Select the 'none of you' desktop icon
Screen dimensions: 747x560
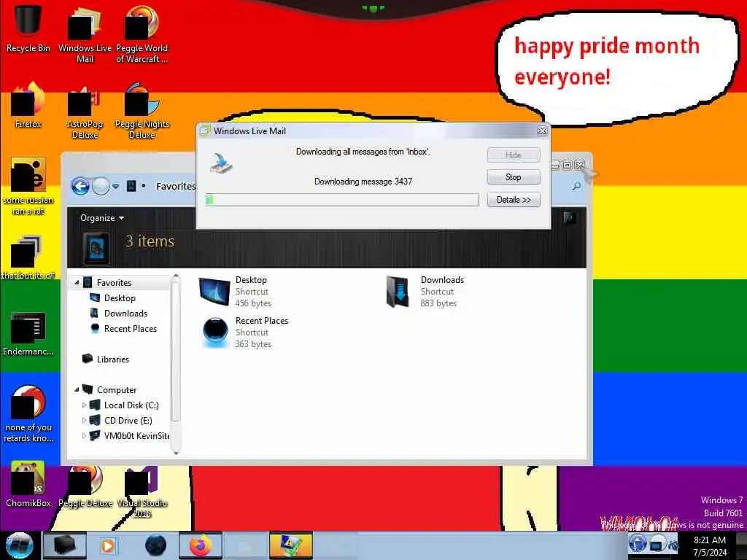[28, 414]
